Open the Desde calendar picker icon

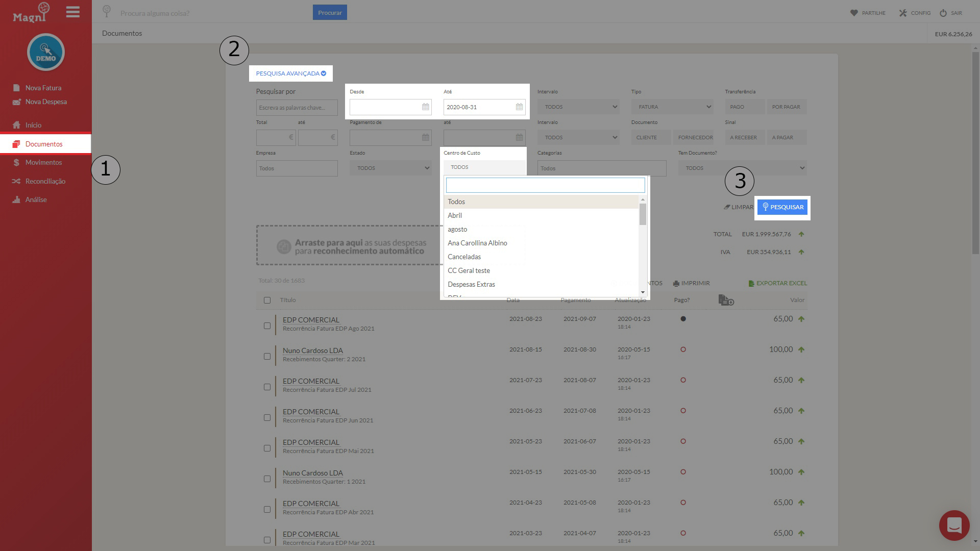point(425,107)
